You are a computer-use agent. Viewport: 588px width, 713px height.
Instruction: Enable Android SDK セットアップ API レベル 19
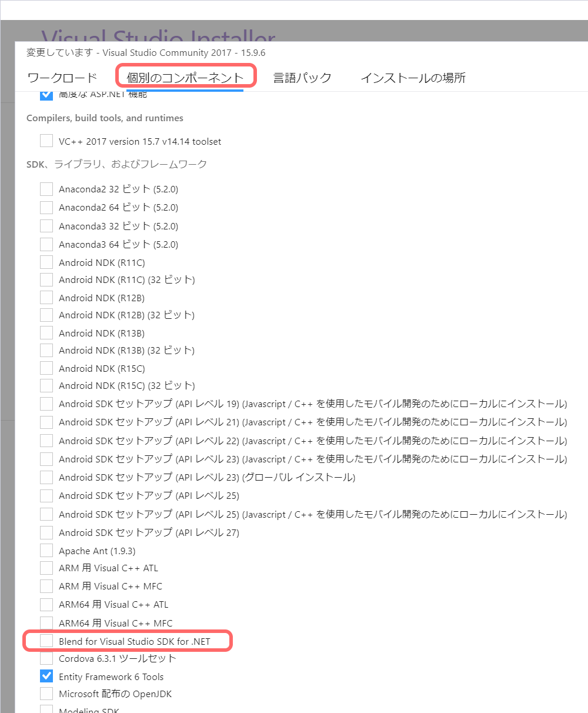coord(46,404)
